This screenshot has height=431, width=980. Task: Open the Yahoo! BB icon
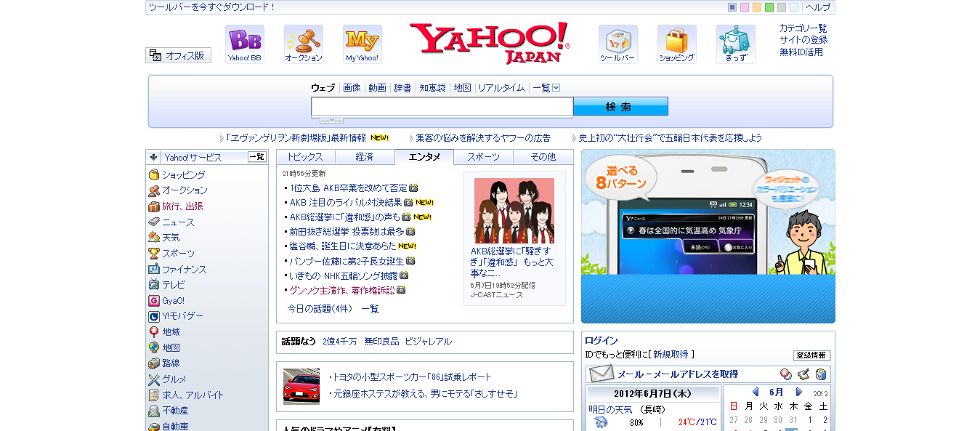coord(245,44)
